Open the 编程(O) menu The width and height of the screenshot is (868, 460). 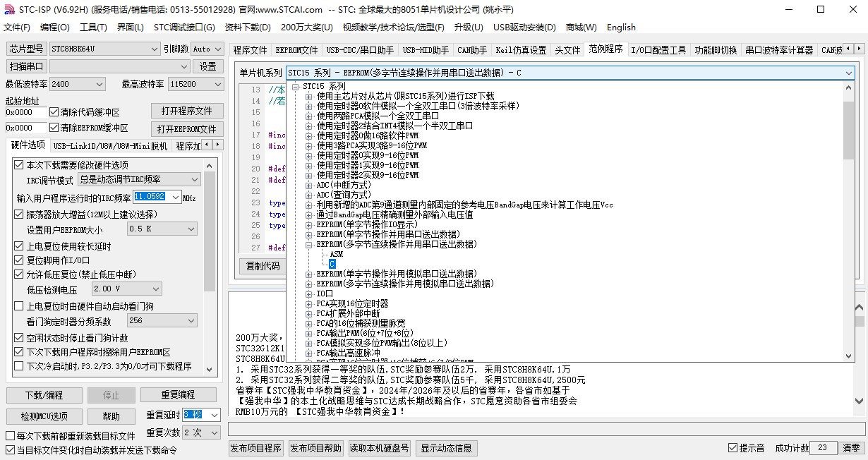pos(55,28)
